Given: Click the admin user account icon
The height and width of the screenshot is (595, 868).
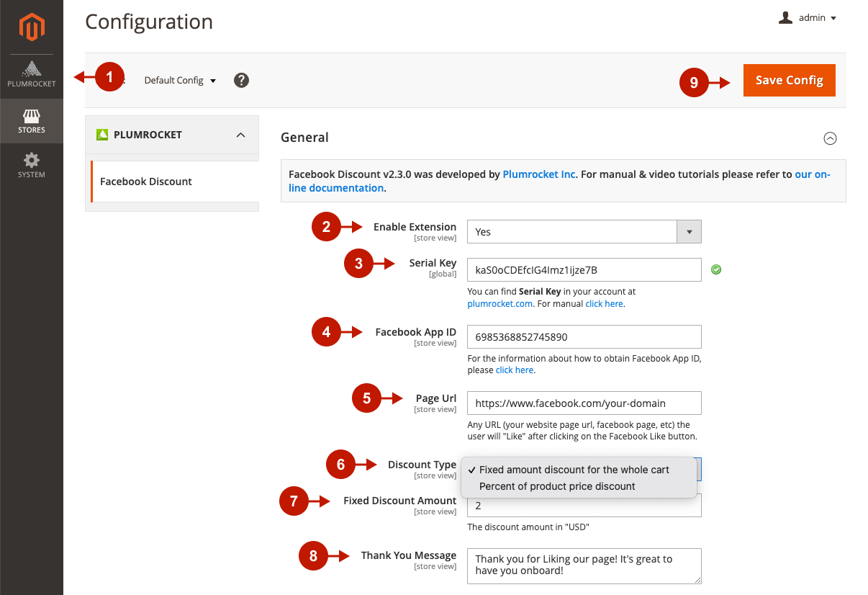Looking at the screenshot, I should 785,18.
